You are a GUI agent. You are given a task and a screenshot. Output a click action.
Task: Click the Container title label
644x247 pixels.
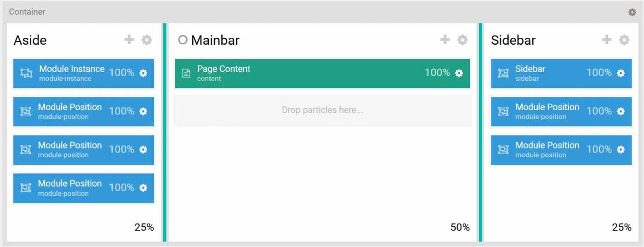[27, 12]
